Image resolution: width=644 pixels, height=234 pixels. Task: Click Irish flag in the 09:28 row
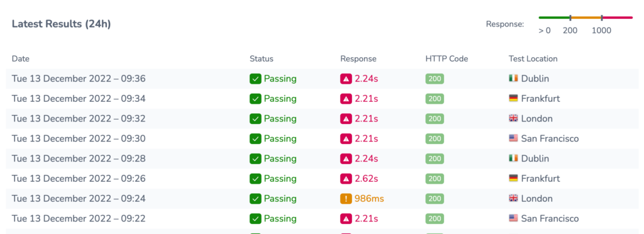513,158
